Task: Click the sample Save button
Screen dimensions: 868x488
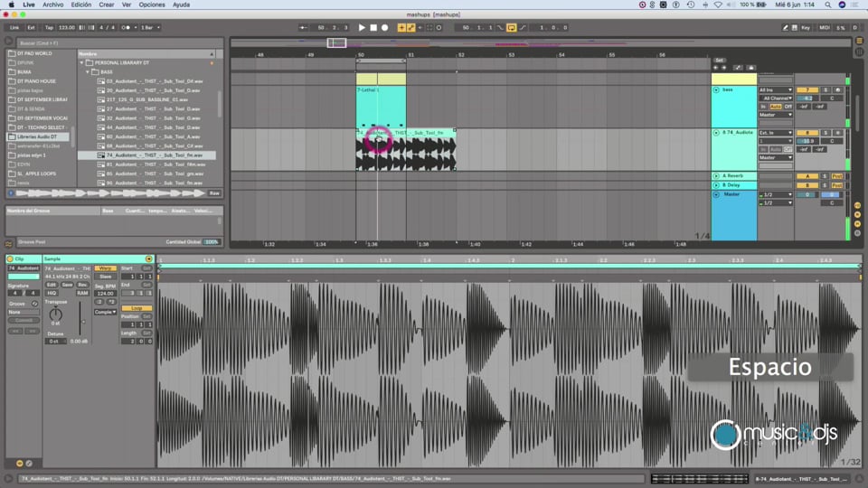Action: (67, 285)
